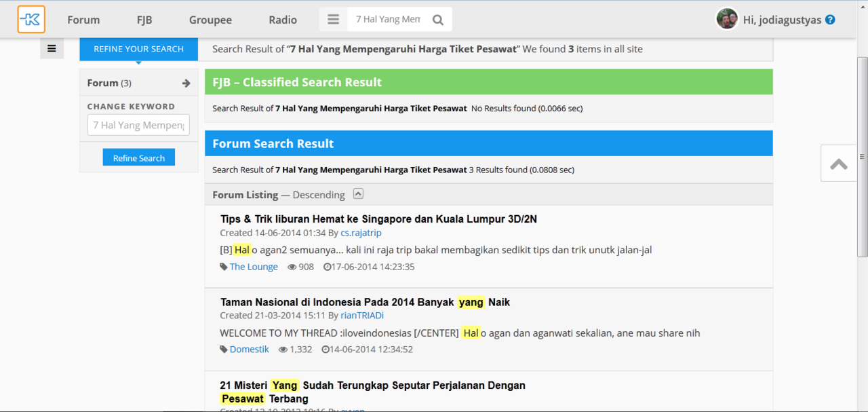
Task: Click the scroll-to-top chevron button
Action: point(838,164)
